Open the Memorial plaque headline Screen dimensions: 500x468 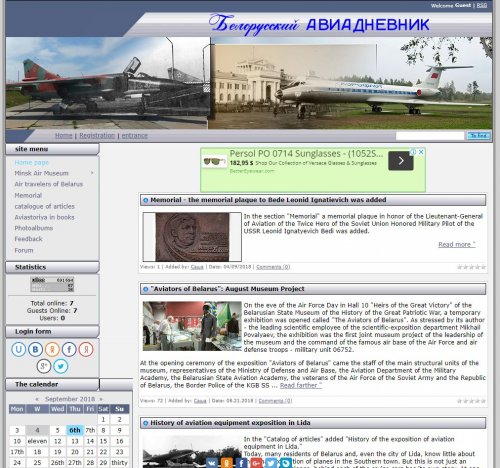click(268, 200)
